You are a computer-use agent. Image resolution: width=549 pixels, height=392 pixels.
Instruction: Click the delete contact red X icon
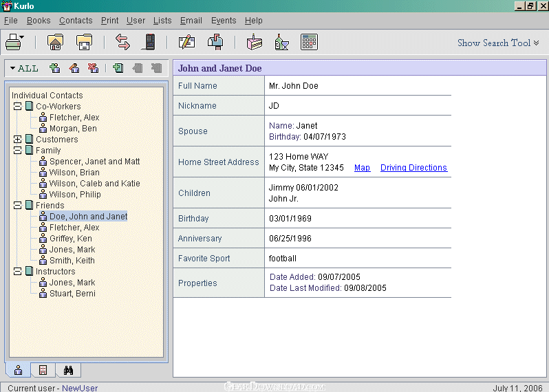pyautogui.click(x=93, y=68)
